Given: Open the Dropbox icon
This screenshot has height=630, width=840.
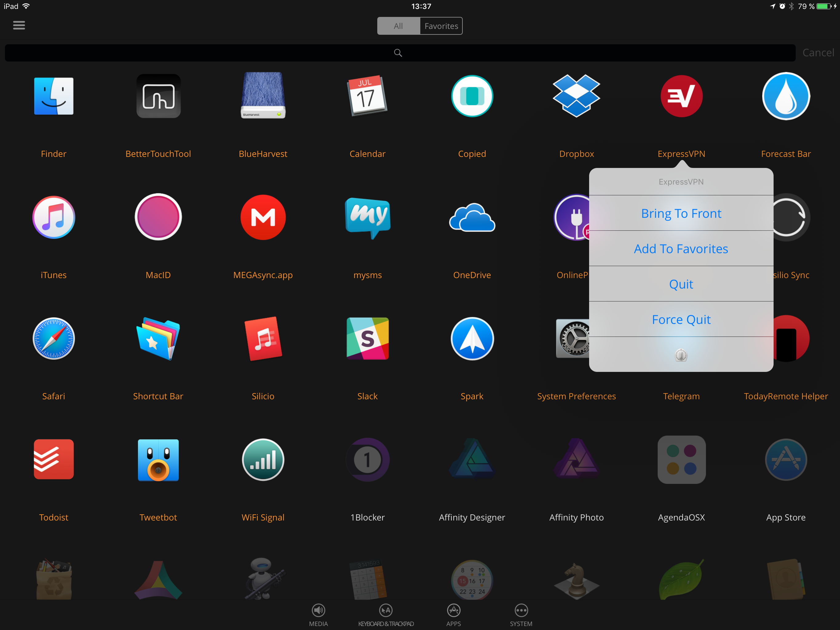Looking at the screenshot, I should pos(577,96).
